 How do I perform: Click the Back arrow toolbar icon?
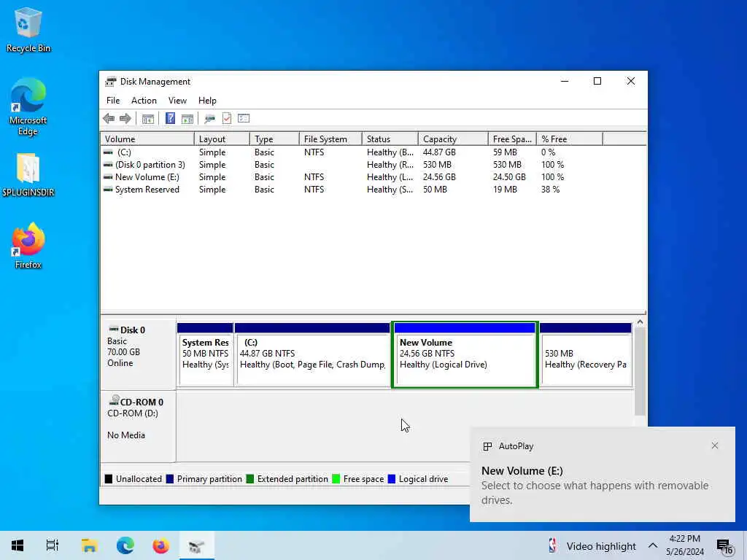[x=109, y=119]
